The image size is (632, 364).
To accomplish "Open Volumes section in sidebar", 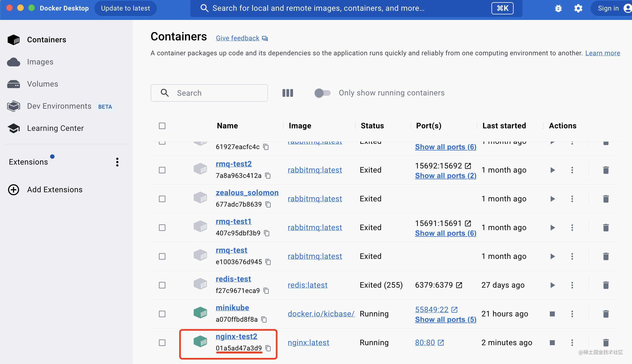I will pyautogui.click(x=42, y=84).
